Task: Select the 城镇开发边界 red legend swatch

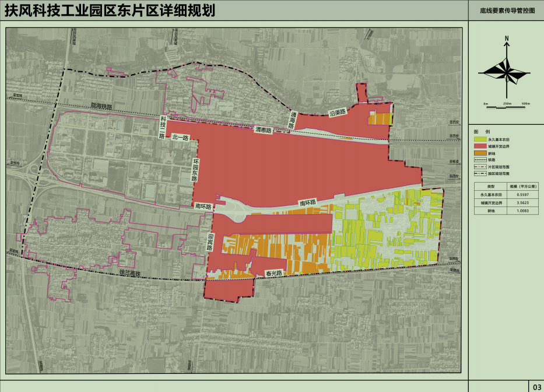Action: [x=480, y=146]
